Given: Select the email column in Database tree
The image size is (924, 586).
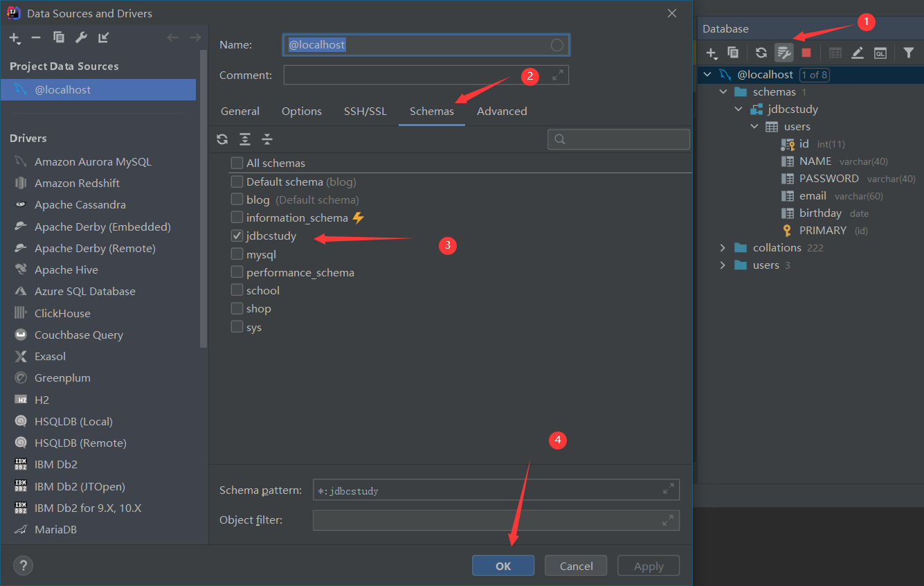Looking at the screenshot, I should (x=813, y=196).
